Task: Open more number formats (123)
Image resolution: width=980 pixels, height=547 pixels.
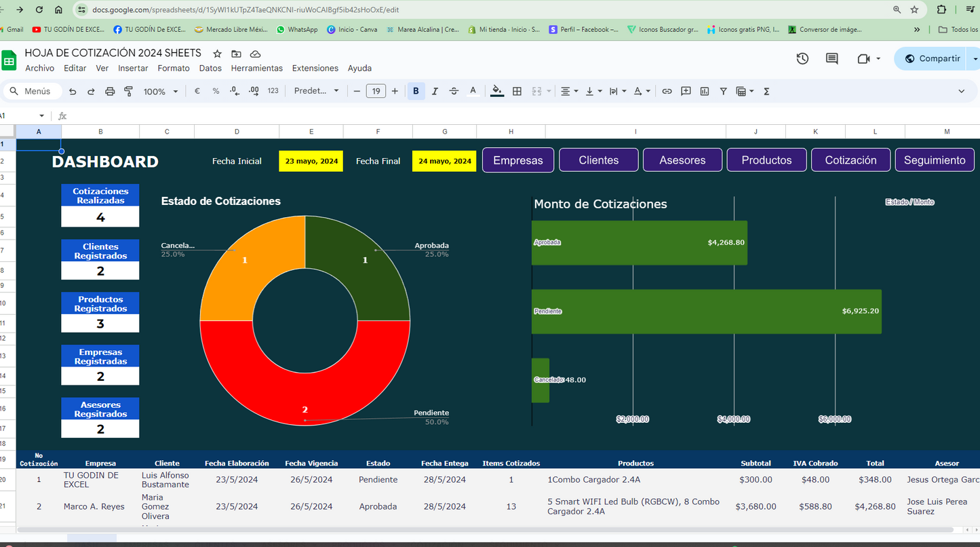Action: pyautogui.click(x=273, y=91)
